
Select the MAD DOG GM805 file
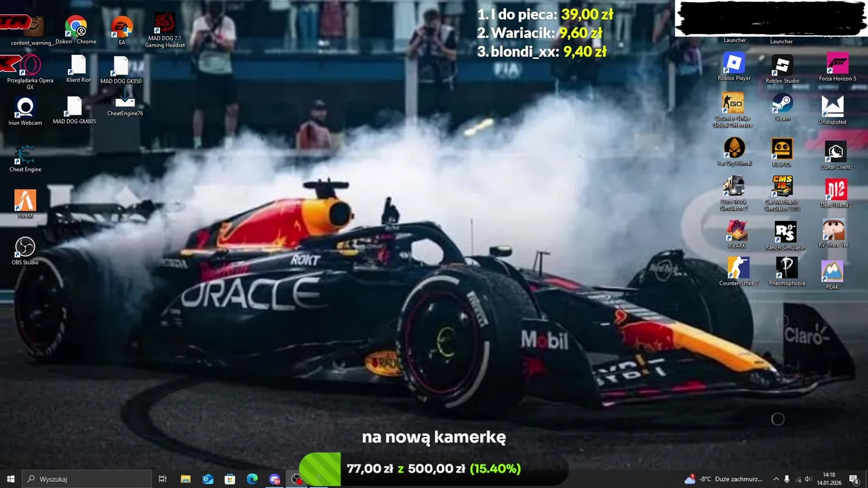pyautogui.click(x=75, y=110)
